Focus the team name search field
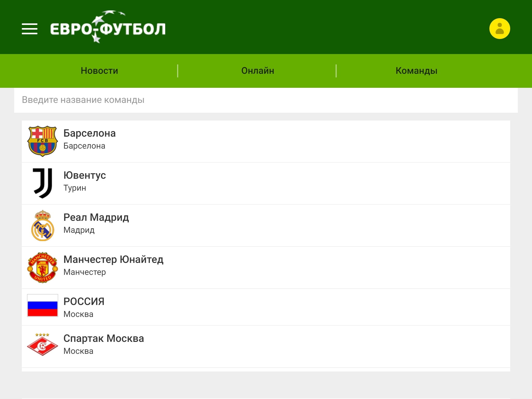Viewport: 532px width, 399px height. [x=266, y=100]
